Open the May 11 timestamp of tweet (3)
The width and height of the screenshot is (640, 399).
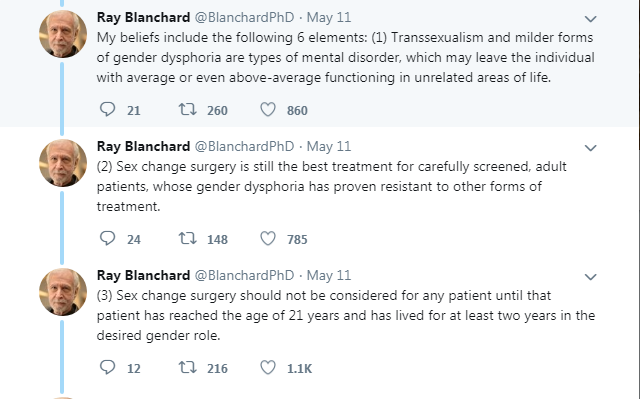click(x=329, y=275)
